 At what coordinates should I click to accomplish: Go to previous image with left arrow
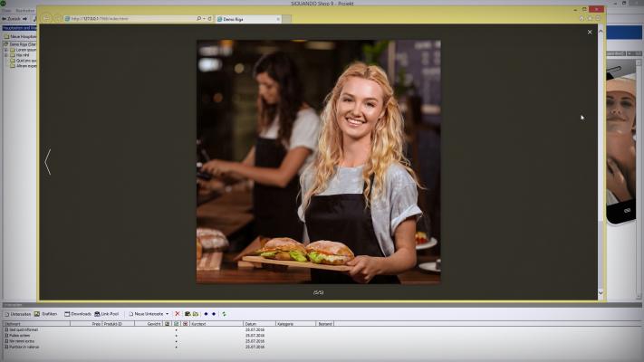coord(47,162)
